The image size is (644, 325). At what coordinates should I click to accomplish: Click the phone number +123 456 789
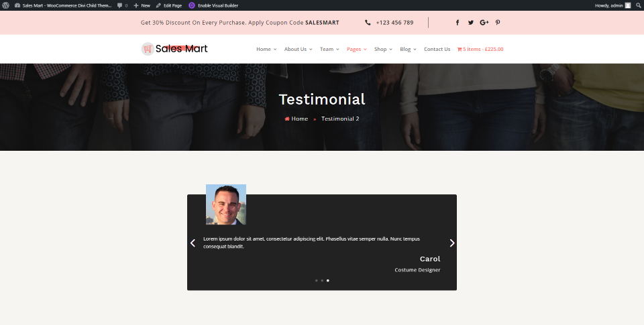point(394,23)
